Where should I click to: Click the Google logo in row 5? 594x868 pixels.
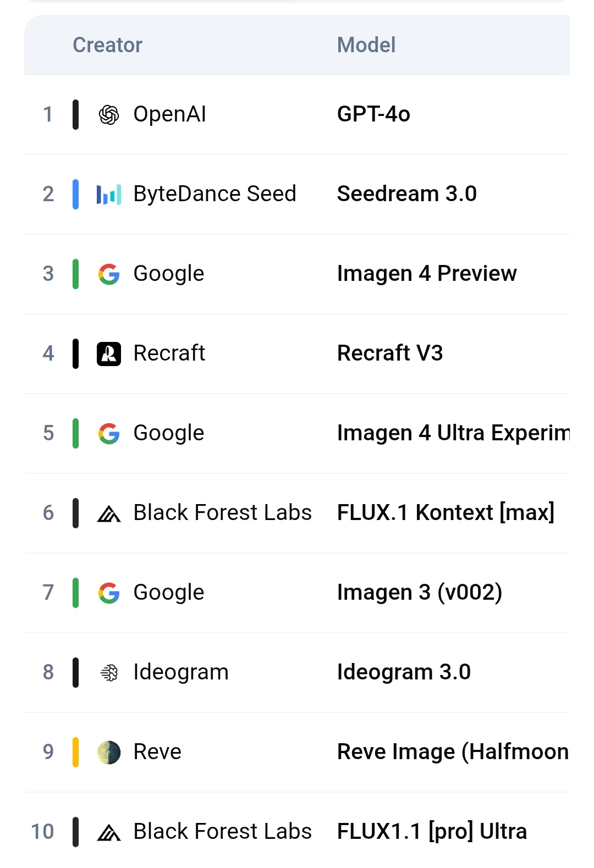pos(109,433)
